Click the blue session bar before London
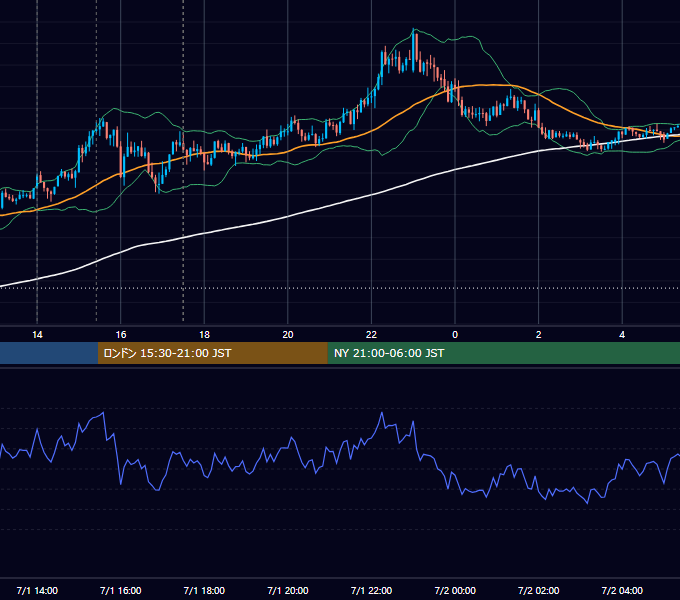The image size is (680, 600). pyautogui.click(x=49, y=353)
